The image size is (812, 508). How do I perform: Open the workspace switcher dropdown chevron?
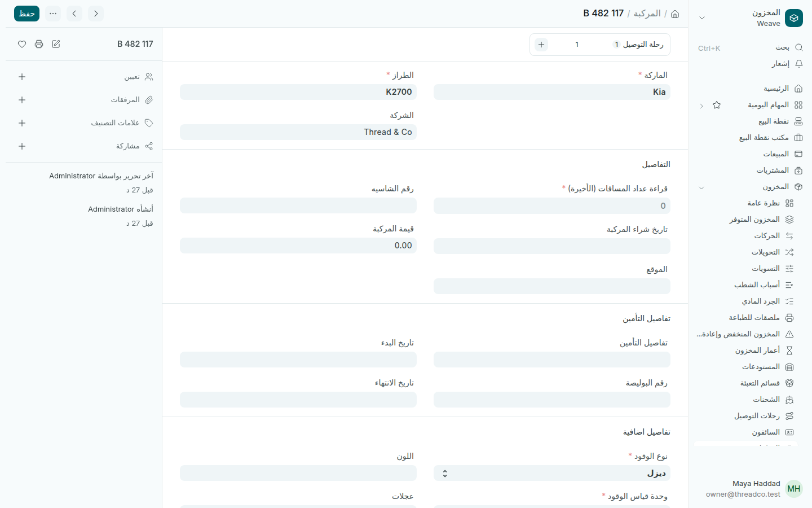coord(702,18)
